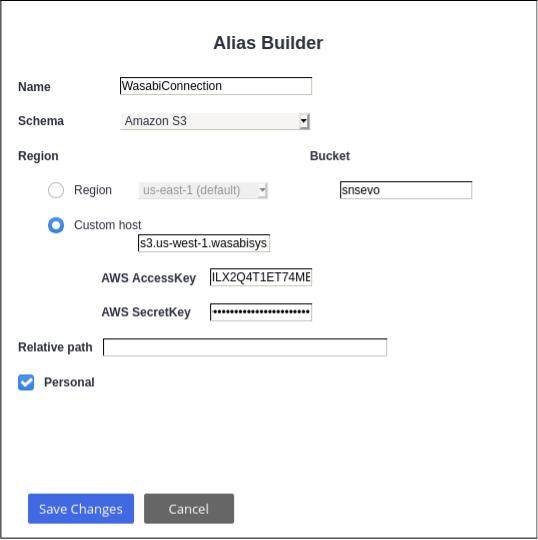This screenshot has width=538, height=540.
Task: Click the Name field containing WasabiConnection
Action: click(216, 86)
